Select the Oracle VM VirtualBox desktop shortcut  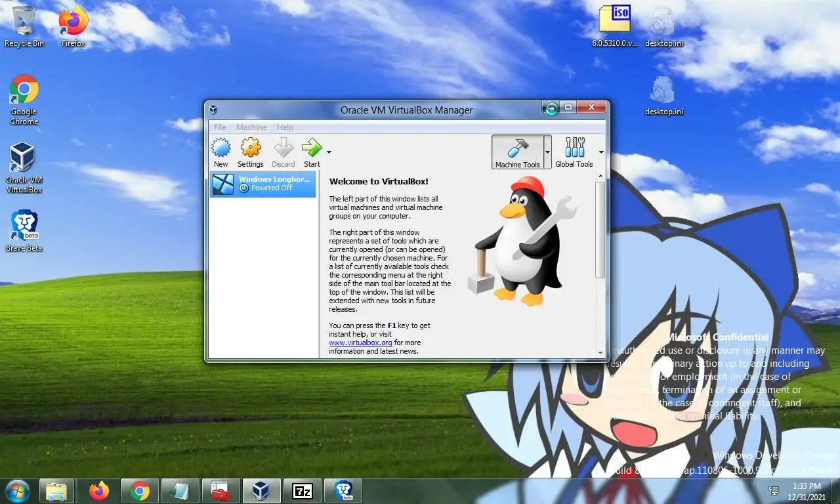[24, 168]
